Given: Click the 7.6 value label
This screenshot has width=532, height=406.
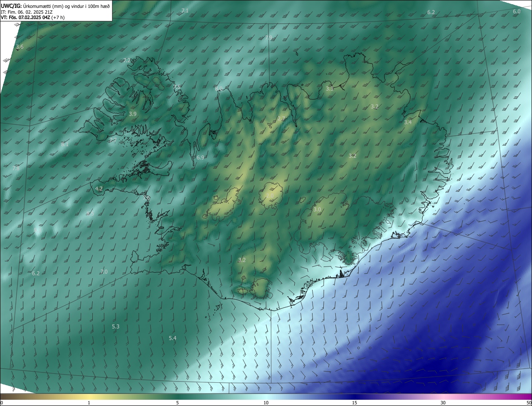Looking at the screenshot, I should (x=146, y=198).
